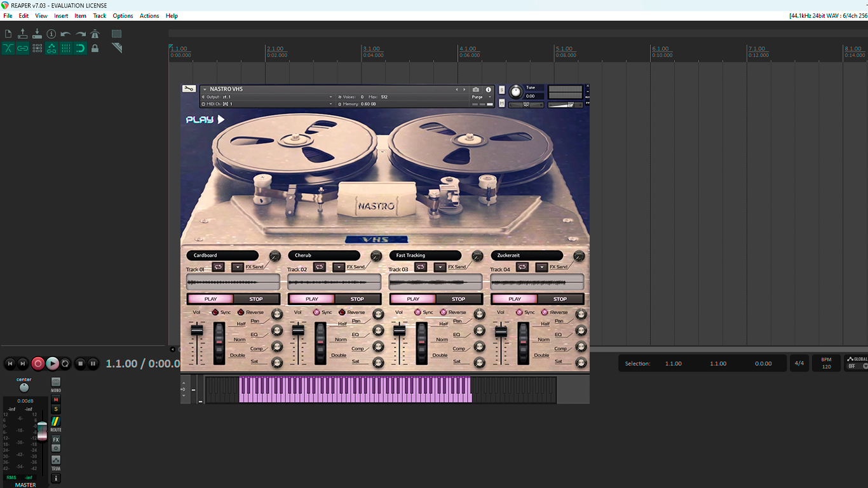The image size is (868, 488).
Task: Click the red Record button in transport
Action: pyautogui.click(x=38, y=363)
